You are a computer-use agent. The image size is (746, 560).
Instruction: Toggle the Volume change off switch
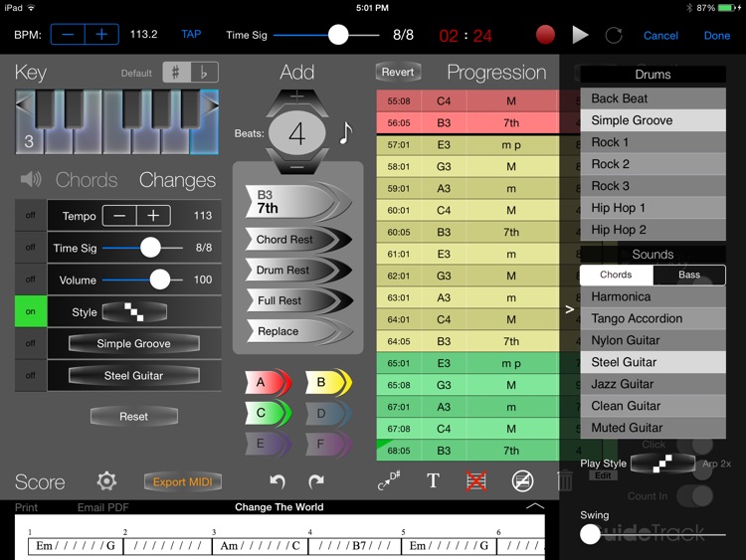coord(31,280)
